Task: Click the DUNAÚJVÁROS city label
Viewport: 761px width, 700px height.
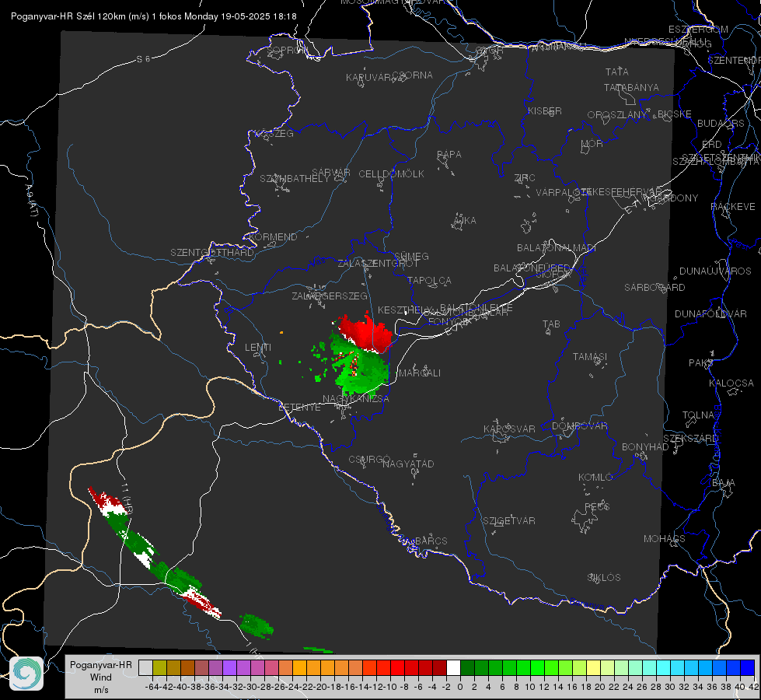Action: pyautogui.click(x=715, y=271)
